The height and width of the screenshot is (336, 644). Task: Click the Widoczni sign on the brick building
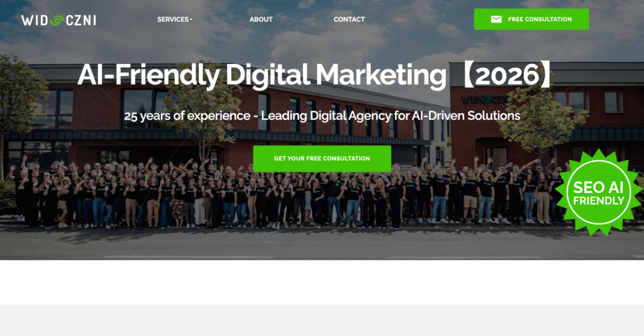pyautogui.click(x=484, y=100)
